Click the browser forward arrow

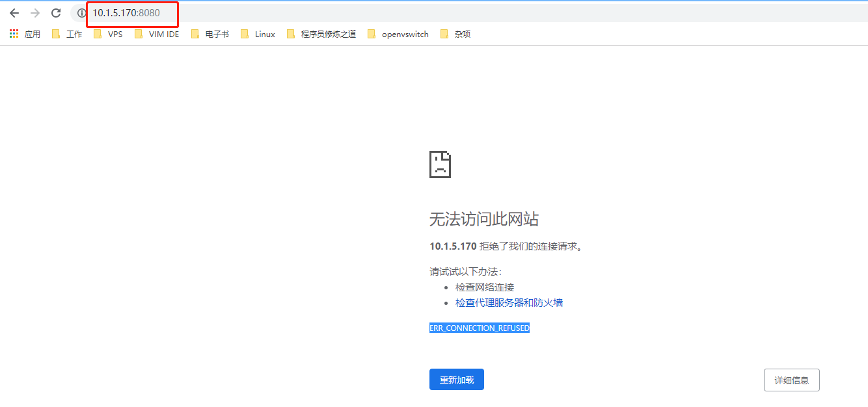click(35, 13)
